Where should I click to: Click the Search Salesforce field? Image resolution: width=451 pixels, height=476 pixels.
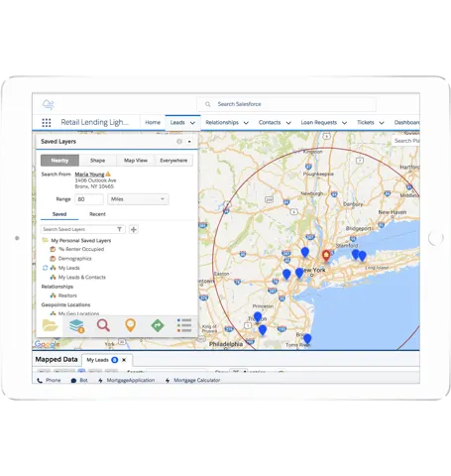[x=286, y=104]
